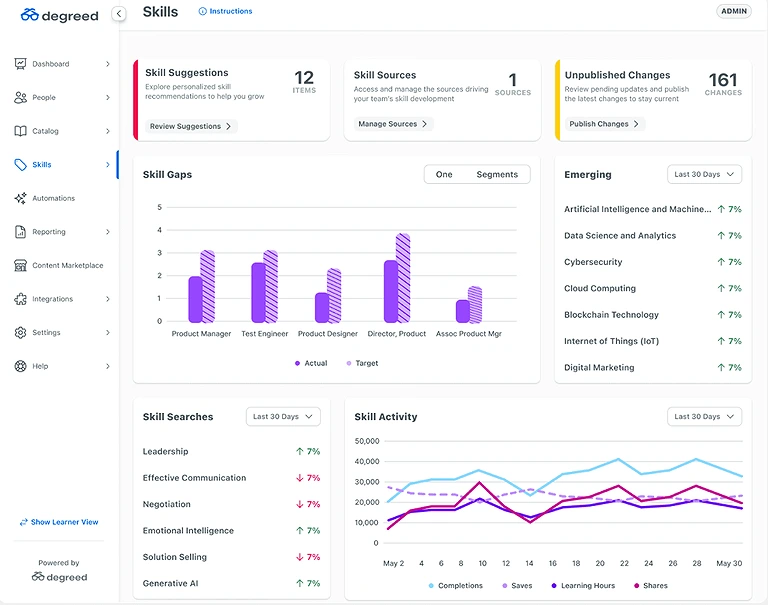Expand the Reporting menu chevron
Viewport: 768px width, 605px height.
[108, 232]
